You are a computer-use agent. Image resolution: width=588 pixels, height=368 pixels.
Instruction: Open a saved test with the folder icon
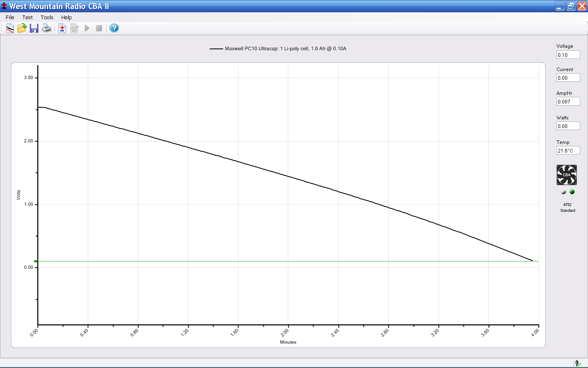22,28
